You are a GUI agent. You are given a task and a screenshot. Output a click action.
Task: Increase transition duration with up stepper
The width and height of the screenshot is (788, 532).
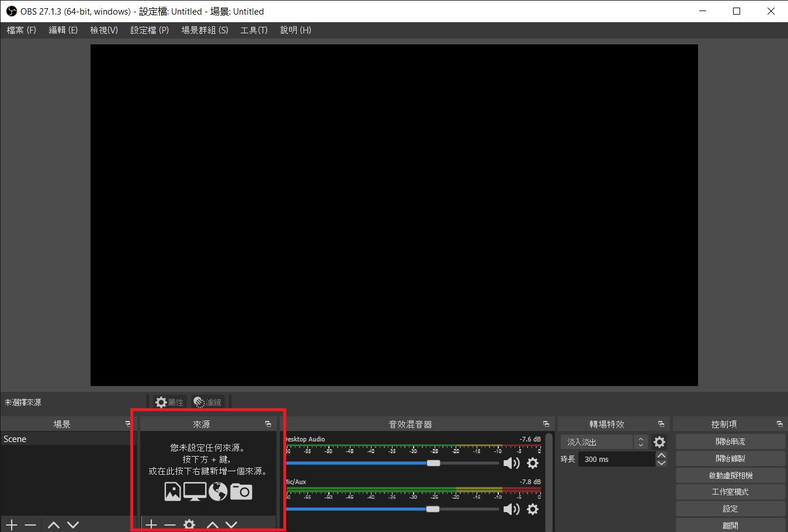click(x=661, y=455)
